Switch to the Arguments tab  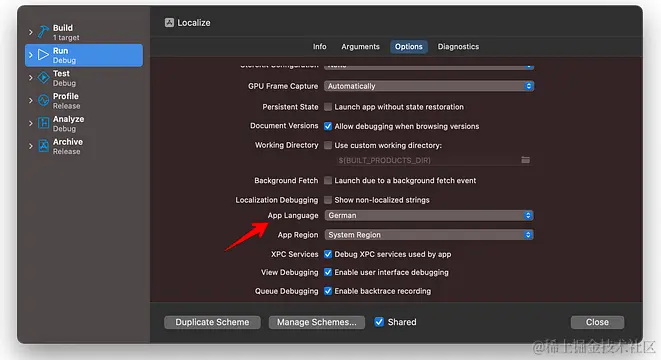click(x=360, y=47)
